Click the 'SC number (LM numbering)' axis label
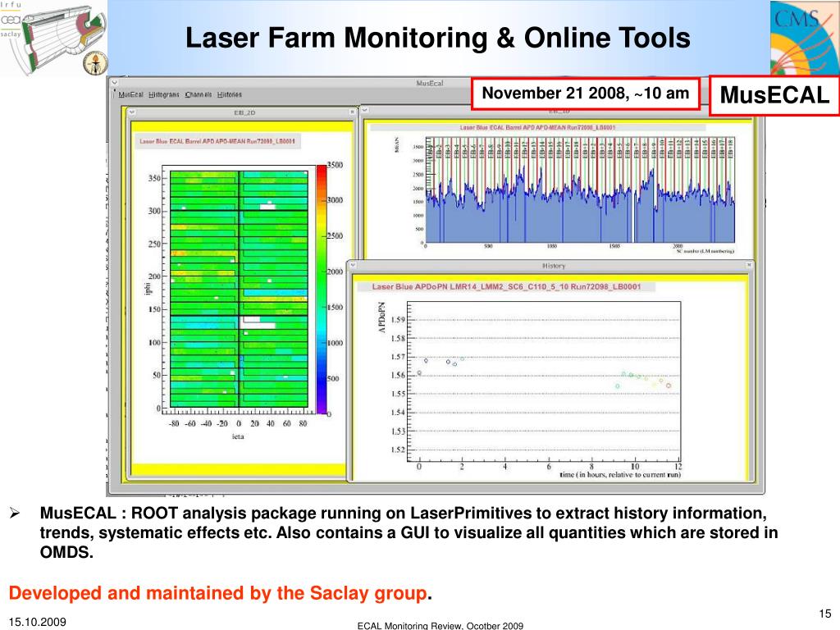The image size is (840, 630). click(705, 251)
